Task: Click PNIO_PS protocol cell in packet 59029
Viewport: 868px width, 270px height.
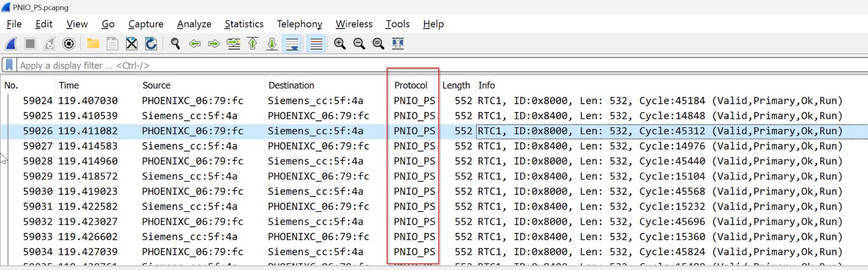Action: pos(414,177)
